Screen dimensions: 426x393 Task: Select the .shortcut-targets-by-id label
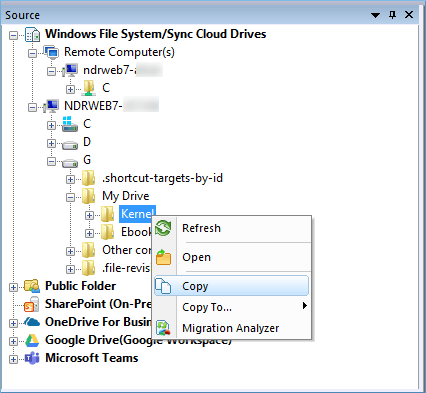pyautogui.click(x=162, y=178)
